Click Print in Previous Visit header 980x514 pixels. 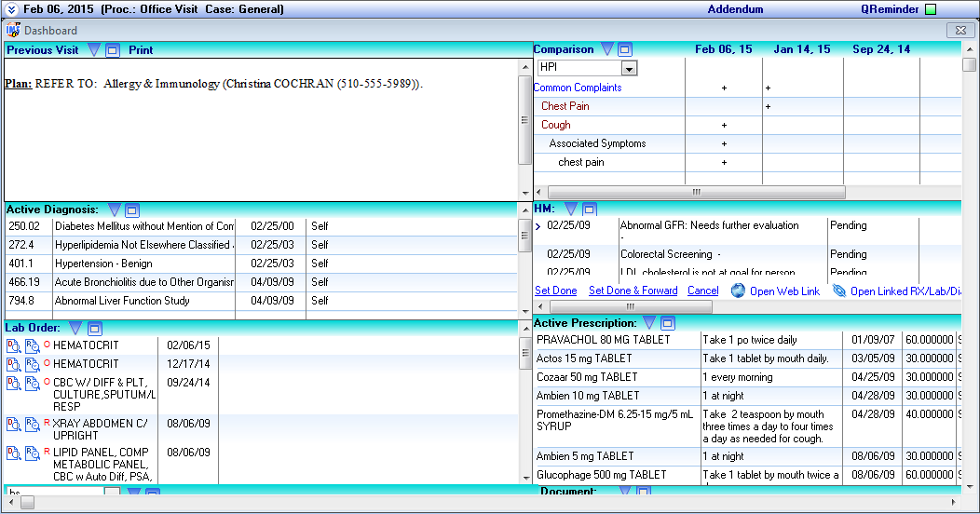coord(141,50)
